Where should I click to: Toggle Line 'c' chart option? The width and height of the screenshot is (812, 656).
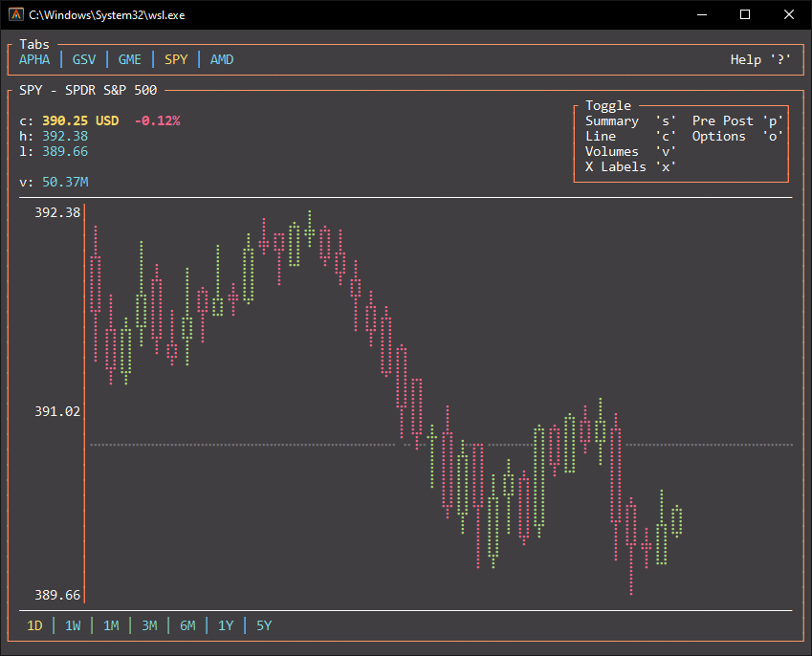(630, 136)
